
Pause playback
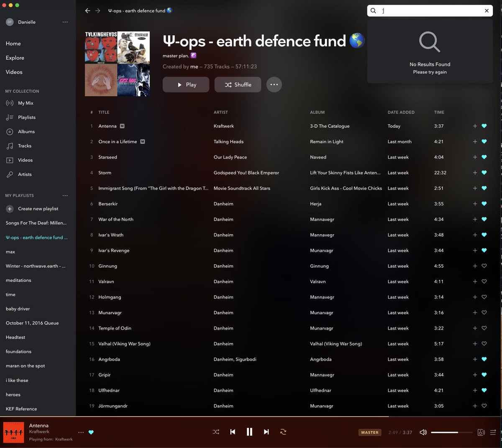[249, 432]
